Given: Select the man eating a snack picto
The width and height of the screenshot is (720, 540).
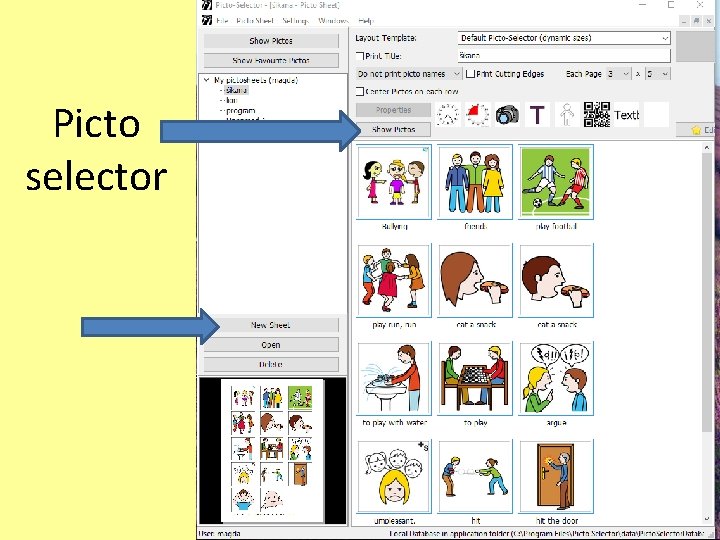Looking at the screenshot, I should point(556,281).
